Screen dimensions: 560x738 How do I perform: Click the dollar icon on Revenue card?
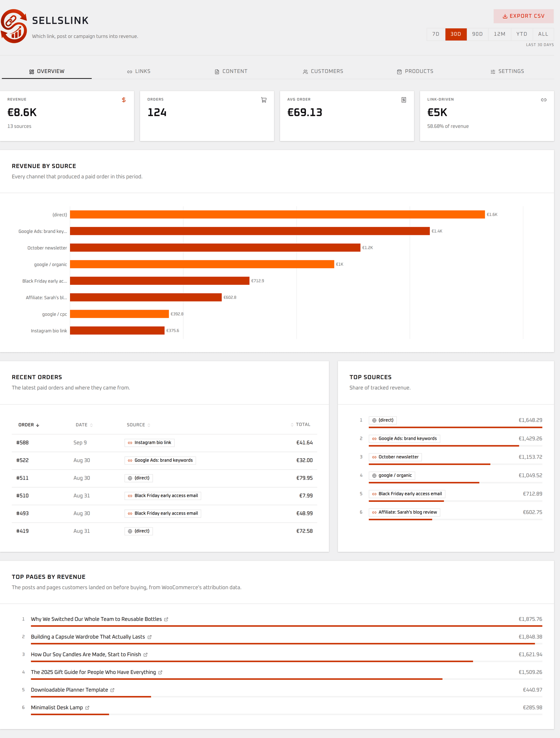click(x=124, y=100)
